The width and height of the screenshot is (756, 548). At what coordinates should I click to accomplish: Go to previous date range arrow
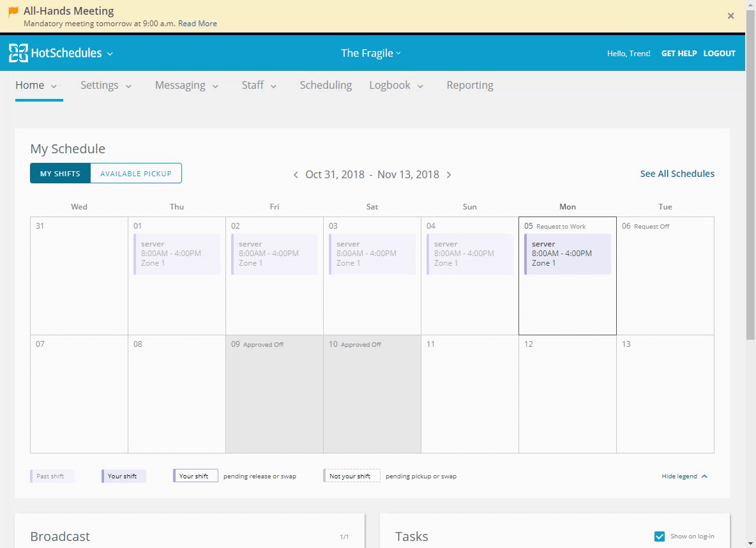[x=296, y=175]
